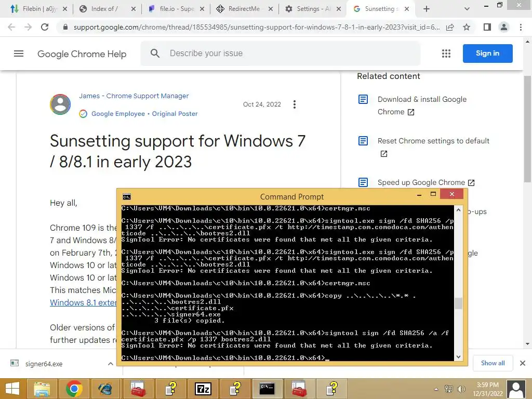
Task: Switch to Command Prompt taskbar icon
Action: pos(267,389)
